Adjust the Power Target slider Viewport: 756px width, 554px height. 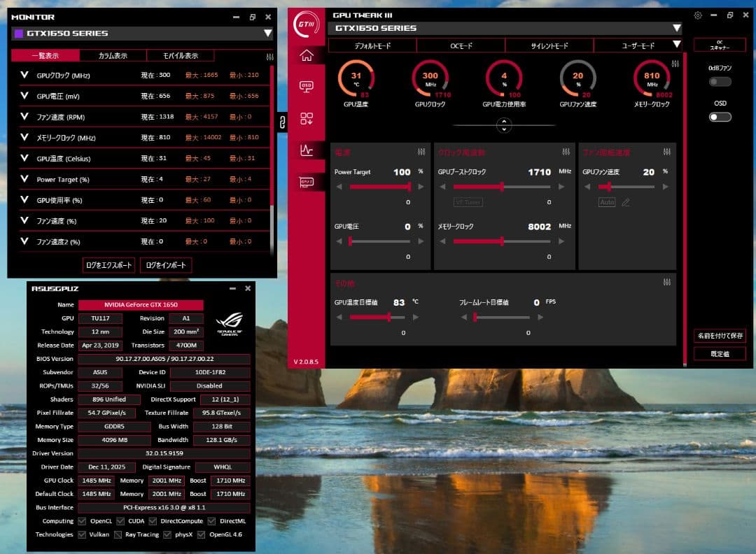pos(380,187)
